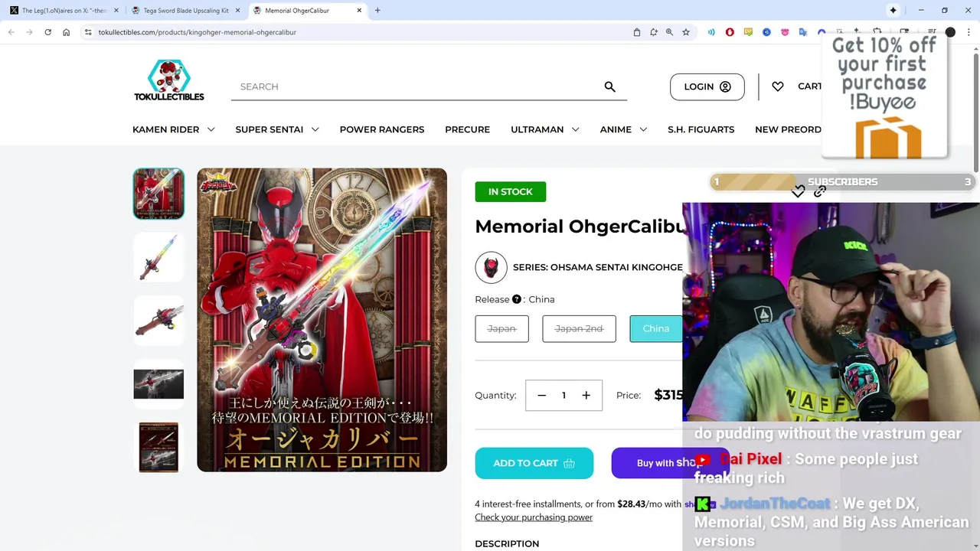
Task: Select the China release option
Action: tap(656, 328)
